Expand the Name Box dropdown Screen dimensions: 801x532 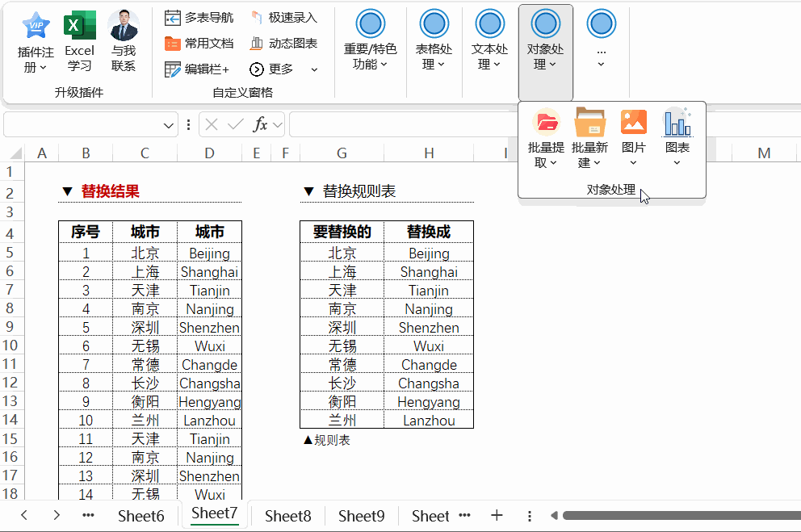168,125
